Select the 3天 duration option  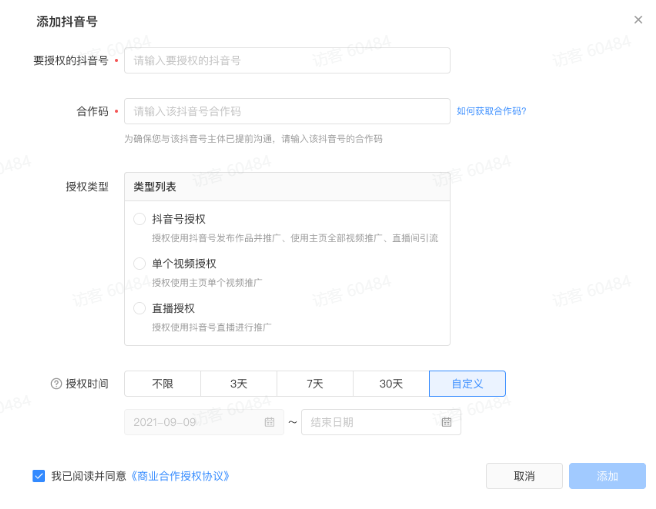click(239, 384)
